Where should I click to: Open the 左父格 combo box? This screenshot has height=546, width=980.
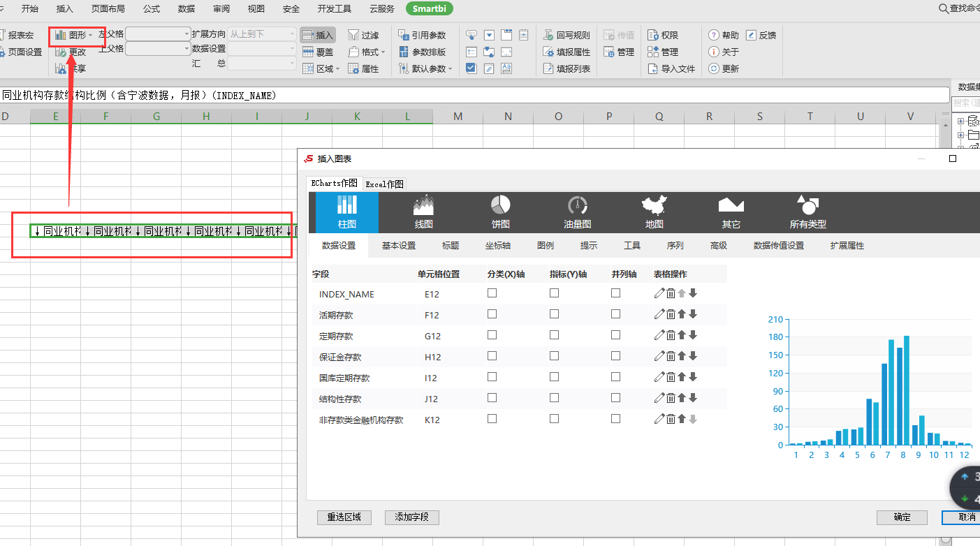(158, 34)
